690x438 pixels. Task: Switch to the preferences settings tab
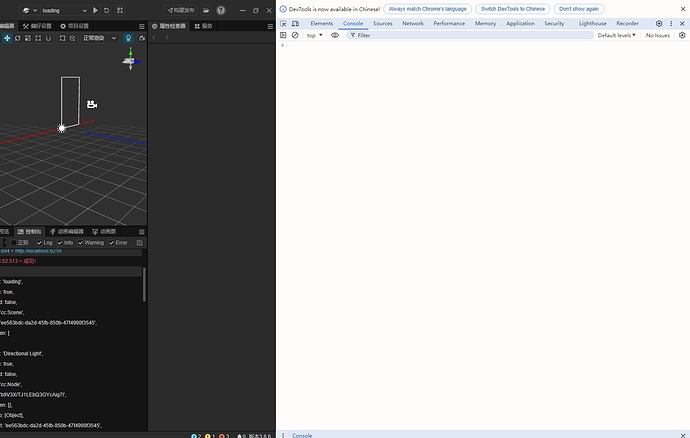(x=37, y=26)
